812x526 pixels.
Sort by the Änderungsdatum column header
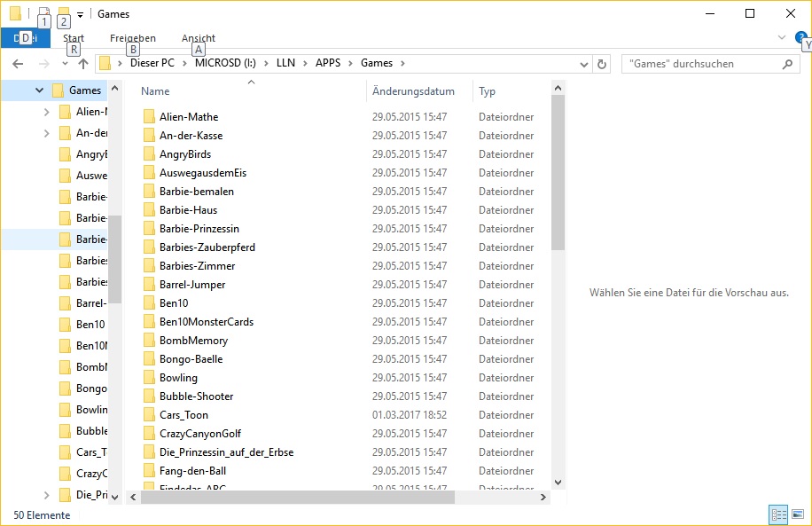pos(413,91)
